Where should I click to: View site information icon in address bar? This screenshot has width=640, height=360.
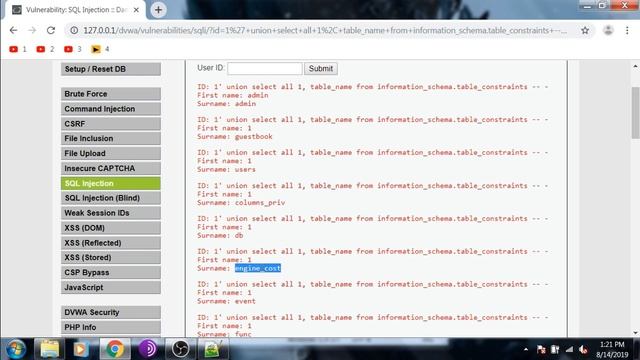point(74,30)
